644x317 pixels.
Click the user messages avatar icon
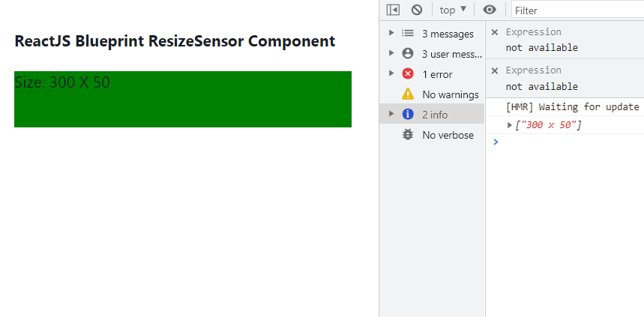408,53
